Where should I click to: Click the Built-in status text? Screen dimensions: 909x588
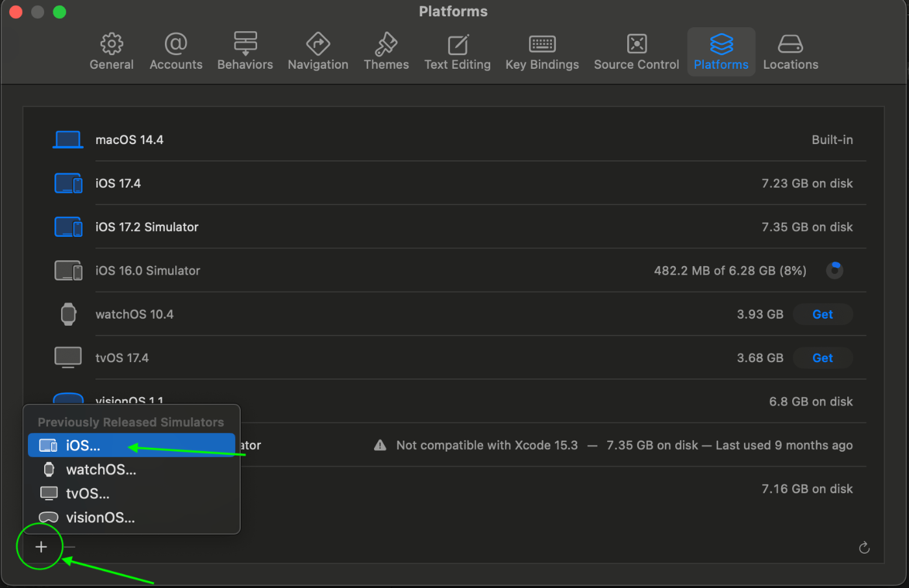[832, 140]
